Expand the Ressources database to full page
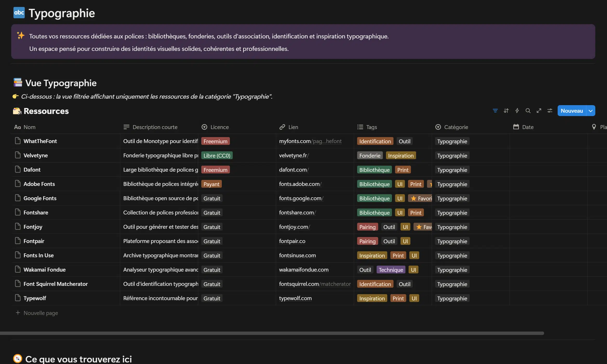607x364 pixels. coord(539,111)
